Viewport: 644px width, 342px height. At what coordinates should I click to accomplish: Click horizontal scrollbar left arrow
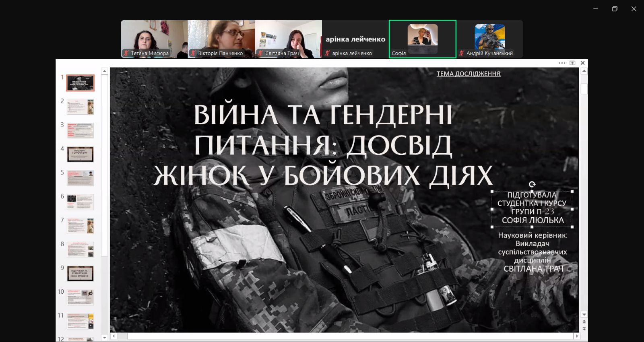[114, 336]
